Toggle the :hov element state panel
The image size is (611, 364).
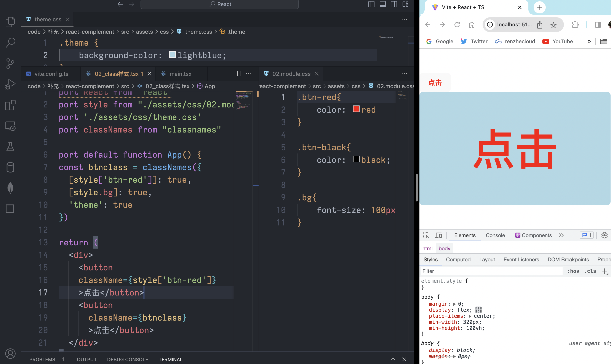[x=573, y=271]
